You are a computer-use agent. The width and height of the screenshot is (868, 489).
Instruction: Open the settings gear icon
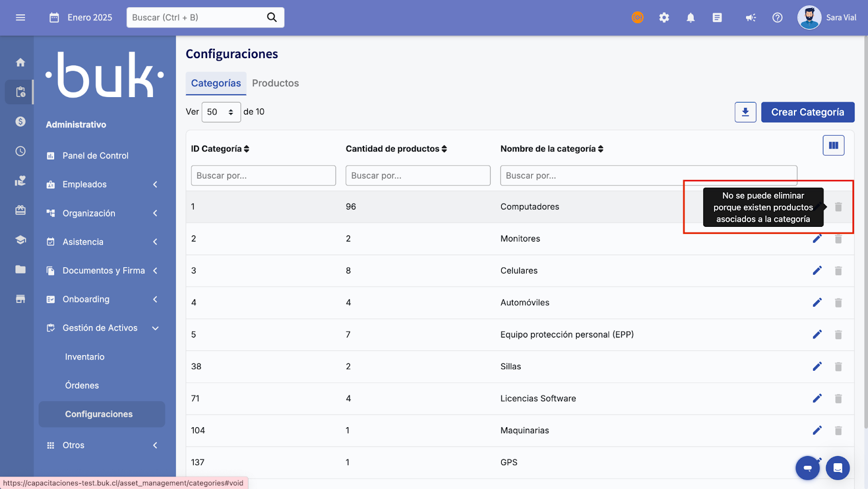664,17
